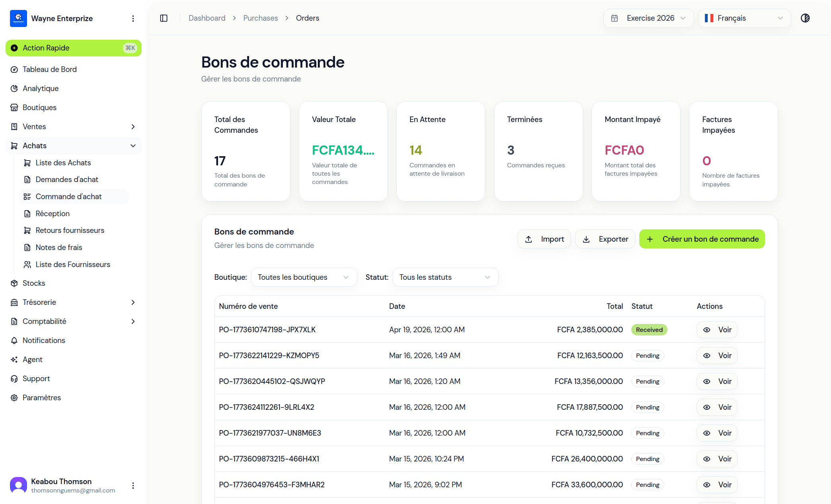Open the Toutes les boutiques filter
The height and width of the screenshot is (504, 831).
(x=304, y=277)
